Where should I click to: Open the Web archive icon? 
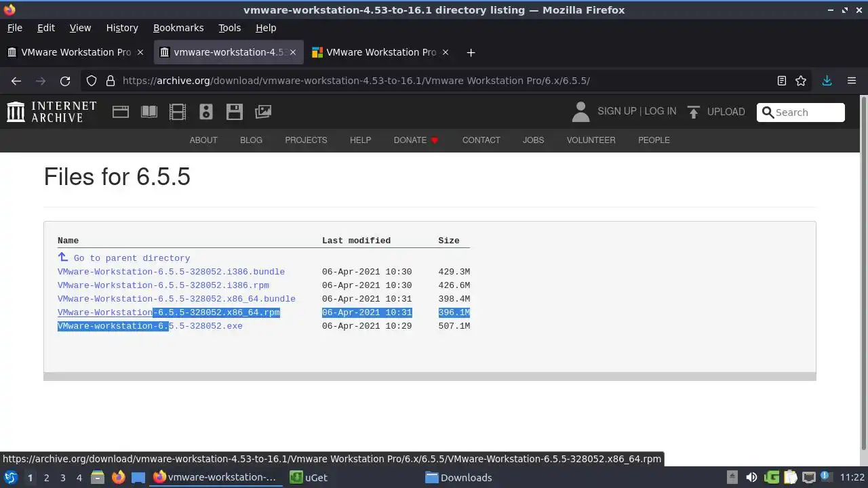coord(121,112)
